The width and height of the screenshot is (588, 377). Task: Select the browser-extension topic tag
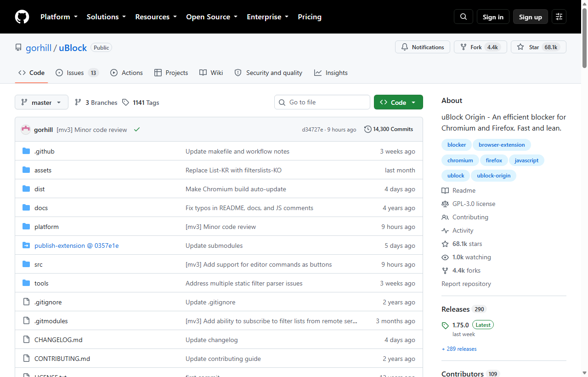(502, 145)
